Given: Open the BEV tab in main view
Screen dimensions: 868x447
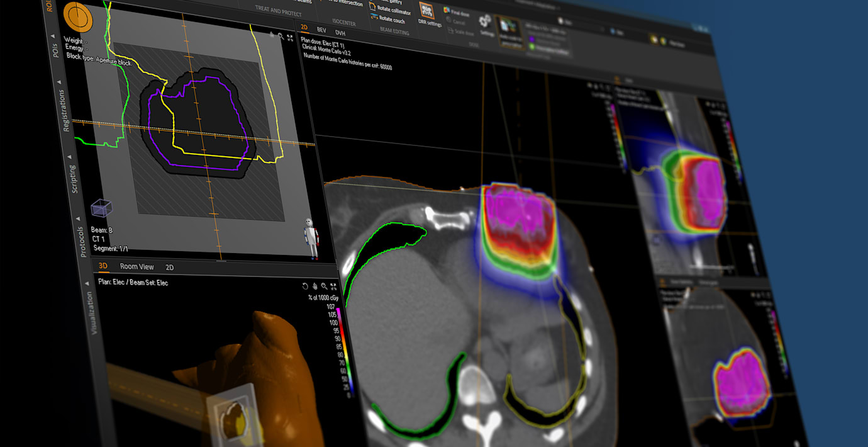Looking at the screenshot, I should (x=321, y=30).
